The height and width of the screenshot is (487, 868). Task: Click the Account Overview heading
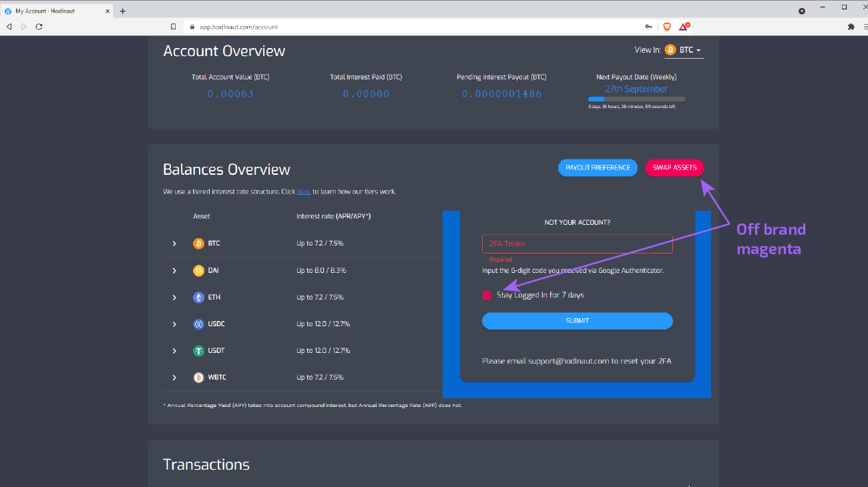click(224, 51)
